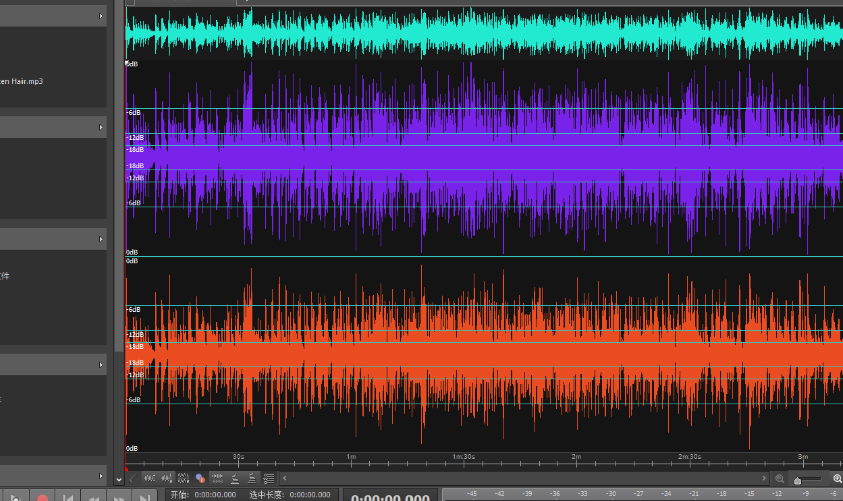Viewport: 843px width, 501px height.
Task: Click the Fast Forward transport button
Action: pyautogui.click(x=119, y=497)
